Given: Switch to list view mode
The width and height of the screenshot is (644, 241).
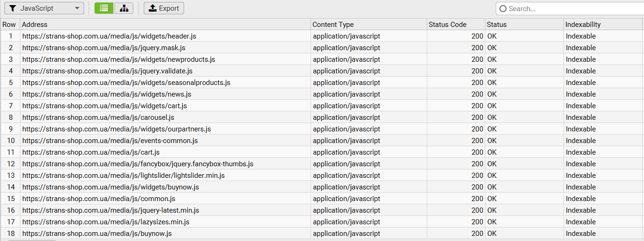Looking at the screenshot, I should 104,8.
